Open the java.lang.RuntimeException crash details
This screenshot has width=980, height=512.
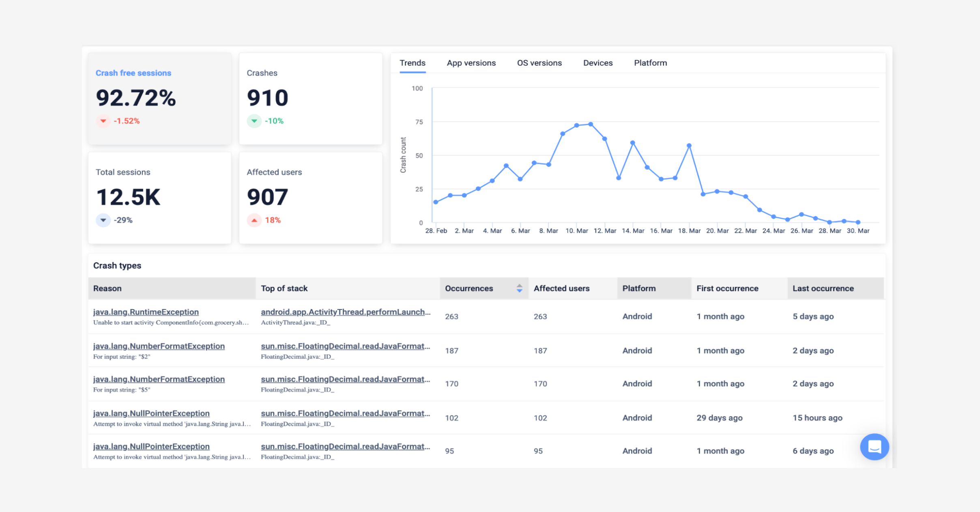(x=146, y=312)
